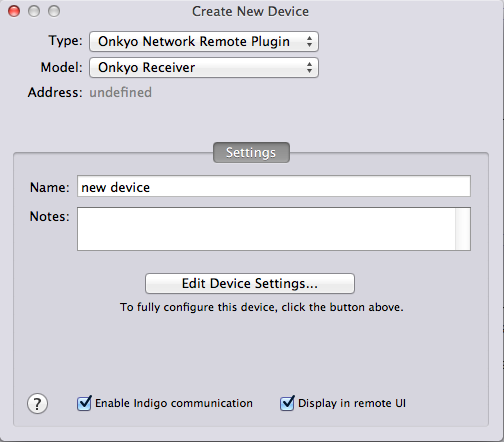The image size is (504, 442).
Task: Click the Notes field scrollbar
Action: (x=463, y=229)
